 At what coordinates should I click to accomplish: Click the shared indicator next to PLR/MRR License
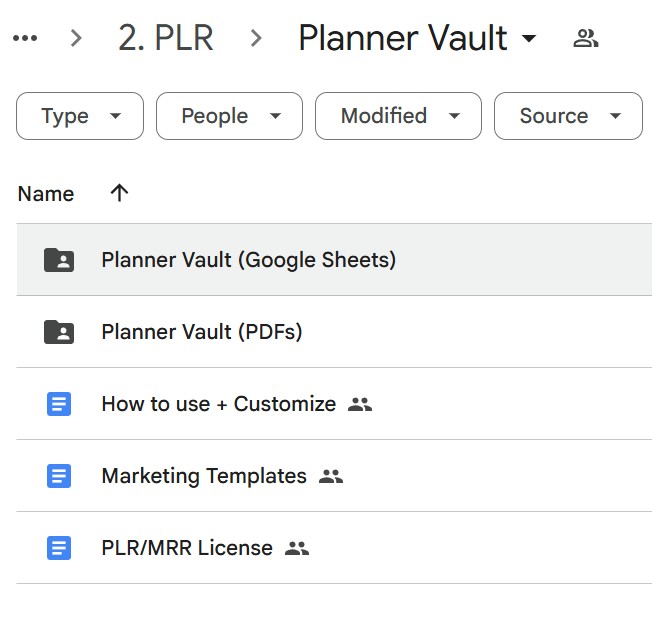(297, 548)
